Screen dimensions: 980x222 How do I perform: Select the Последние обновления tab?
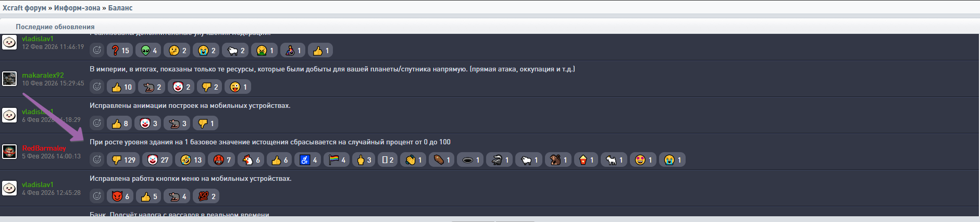coord(55,27)
